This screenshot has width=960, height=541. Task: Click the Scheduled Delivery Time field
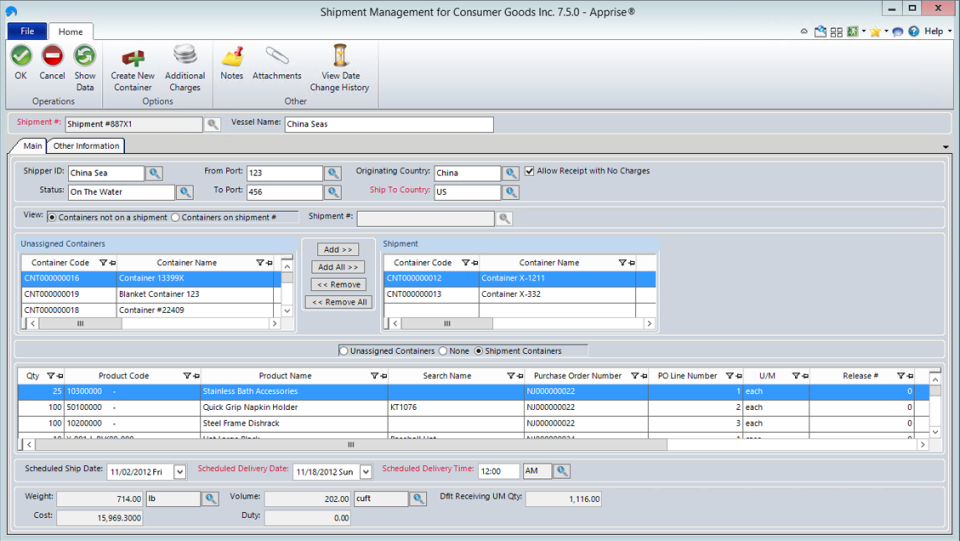point(498,471)
